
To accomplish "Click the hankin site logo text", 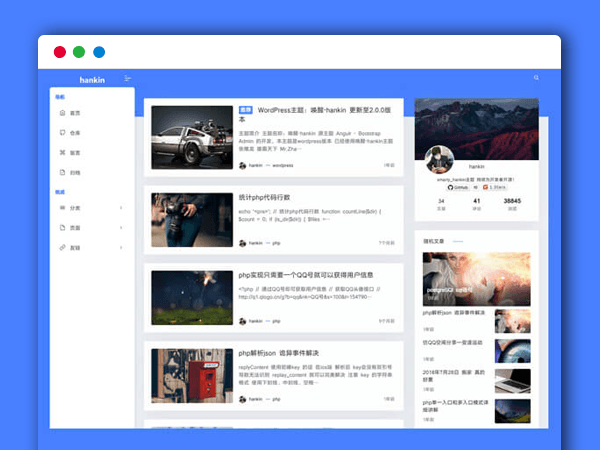I will click(92, 78).
